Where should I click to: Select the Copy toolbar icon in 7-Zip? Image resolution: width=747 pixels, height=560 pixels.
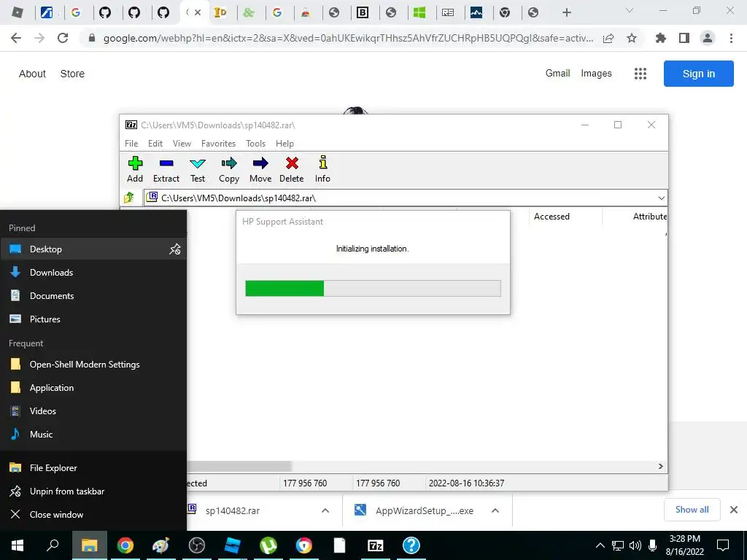point(229,169)
